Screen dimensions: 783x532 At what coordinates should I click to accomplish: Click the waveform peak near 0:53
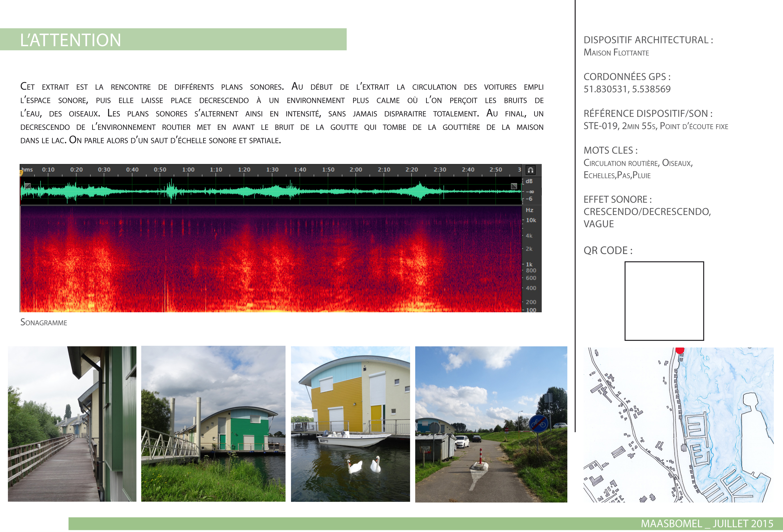171,191
